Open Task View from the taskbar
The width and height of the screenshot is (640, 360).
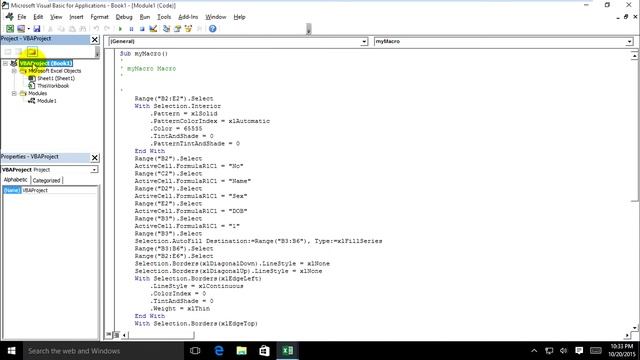(x=195, y=351)
